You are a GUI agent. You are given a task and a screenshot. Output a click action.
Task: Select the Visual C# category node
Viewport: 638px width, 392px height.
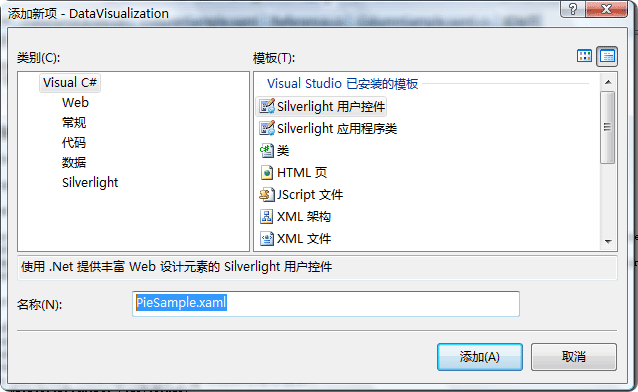(x=70, y=83)
